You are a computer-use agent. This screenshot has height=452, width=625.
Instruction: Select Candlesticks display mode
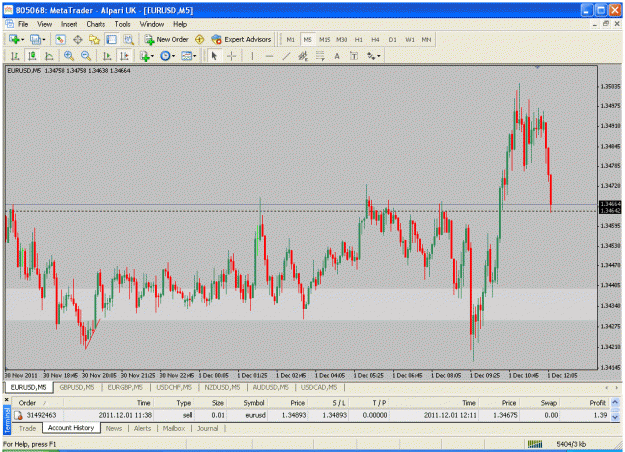coord(32,56)
